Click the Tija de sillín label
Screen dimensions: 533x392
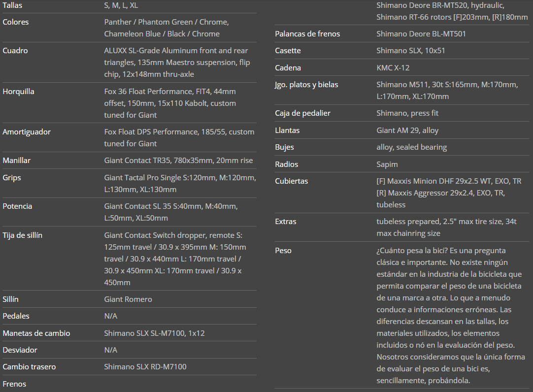pos(23,235)
